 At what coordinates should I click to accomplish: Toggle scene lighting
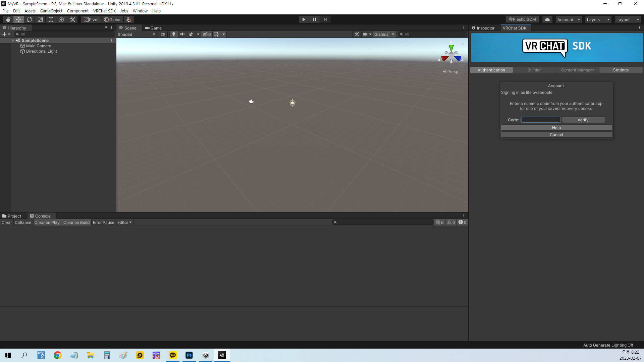(173, 34)
